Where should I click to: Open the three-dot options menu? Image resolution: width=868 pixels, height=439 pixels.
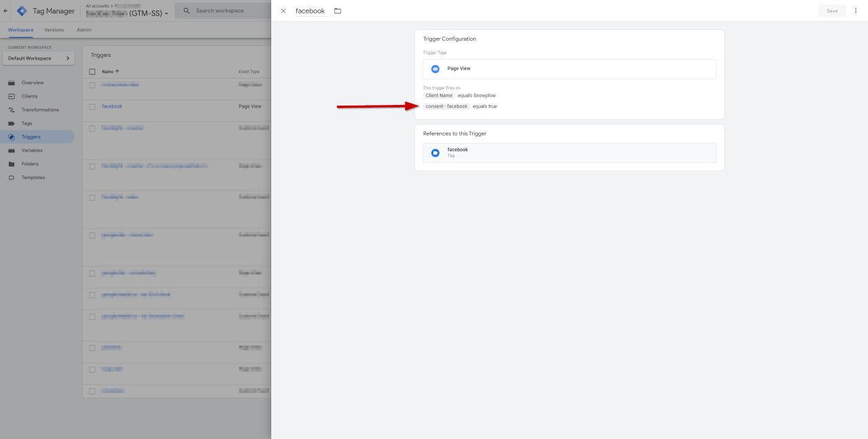point(856,11)
